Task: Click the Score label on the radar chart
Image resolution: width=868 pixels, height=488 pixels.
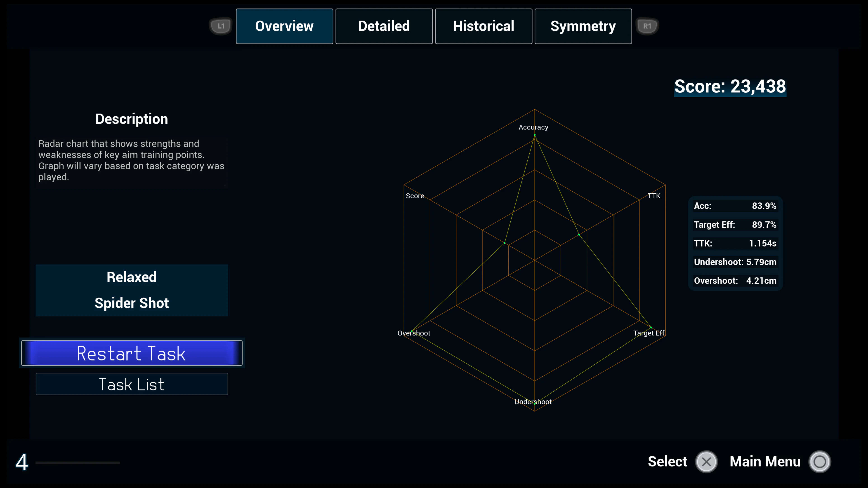Action: point(415,196)
